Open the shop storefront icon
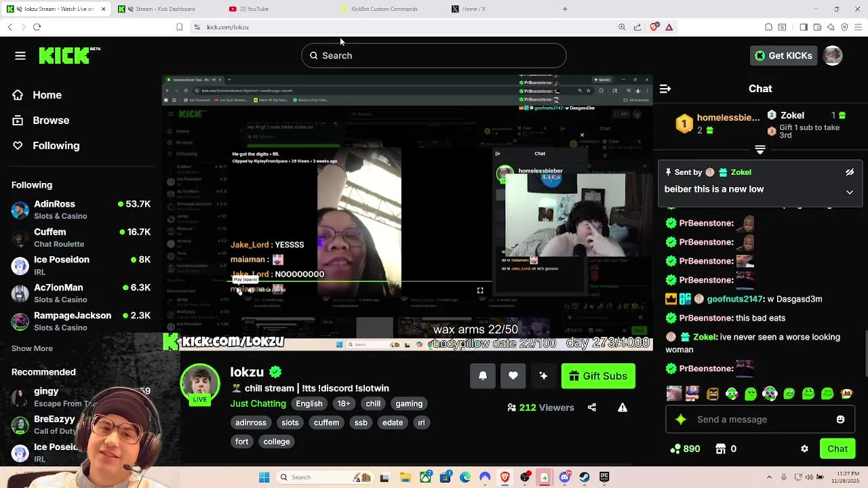Image resolution: width=868 pixels, height=488 pixels. point(720,449)
